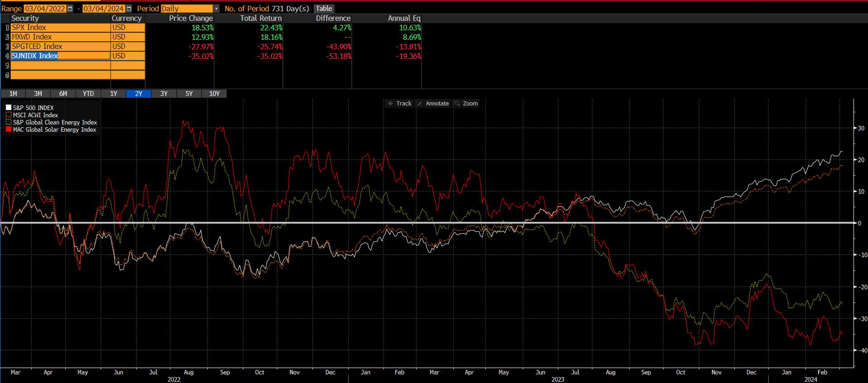The width and height of the screenshot is (868, 383).
Task: Select the 10Y time range tab
Action: 214,94
